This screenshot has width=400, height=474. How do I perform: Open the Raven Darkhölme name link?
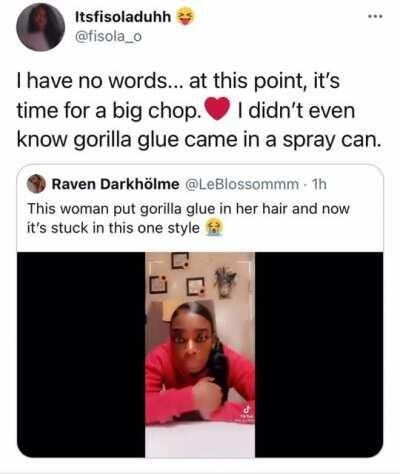pyautogui.click(x=115, y=184)
